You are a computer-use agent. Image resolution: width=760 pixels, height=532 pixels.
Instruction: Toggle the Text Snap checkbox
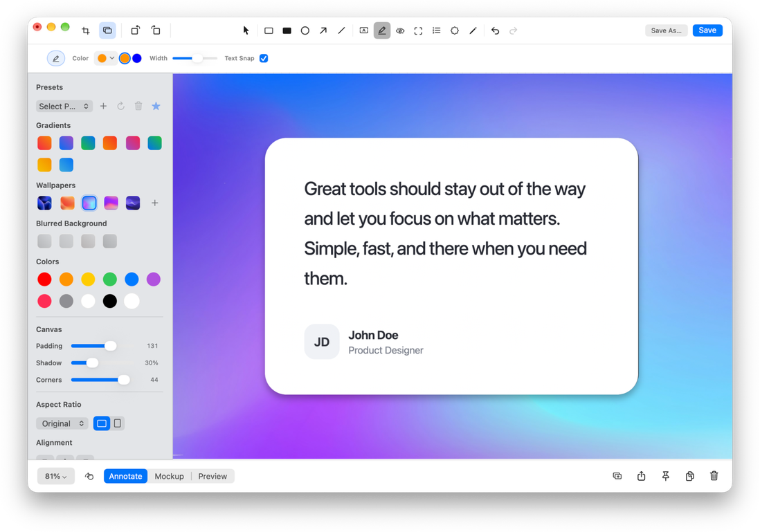(264, 58)
